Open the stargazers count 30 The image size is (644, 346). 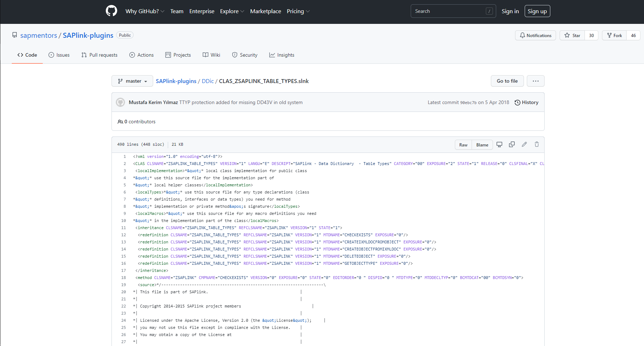(x=591, y=35)
